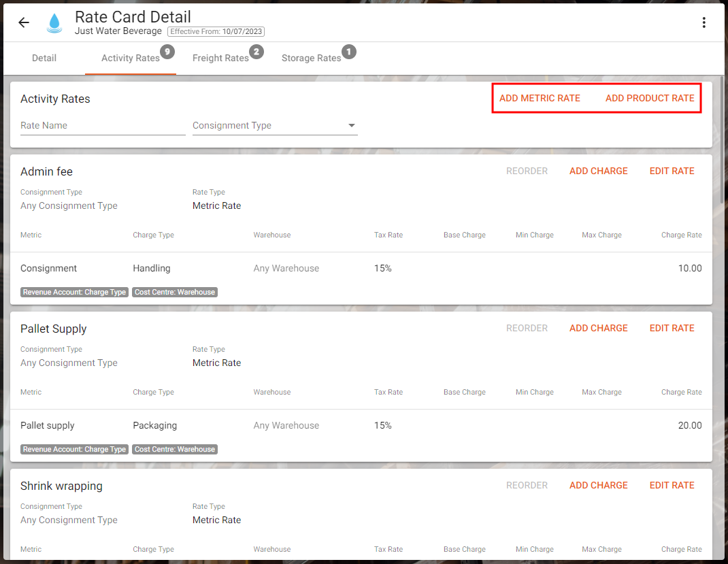This screenshot has width=728, height=564.
Task: Switch to the Detail tab
Action: click(44, 58)
